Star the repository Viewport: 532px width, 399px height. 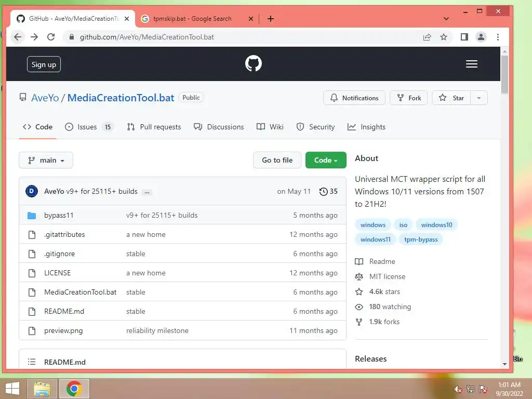pyautogui.click(x=451, y=98)
